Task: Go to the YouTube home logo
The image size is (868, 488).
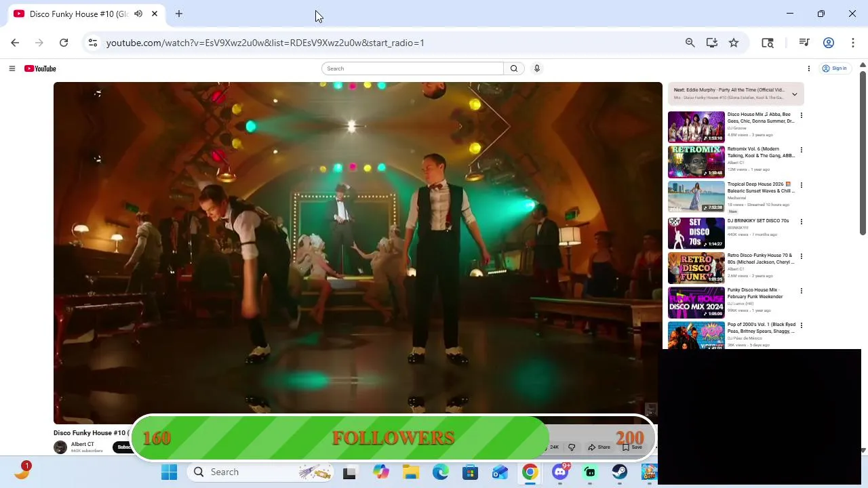Action: pyautogui.click(x=40, y=68)
